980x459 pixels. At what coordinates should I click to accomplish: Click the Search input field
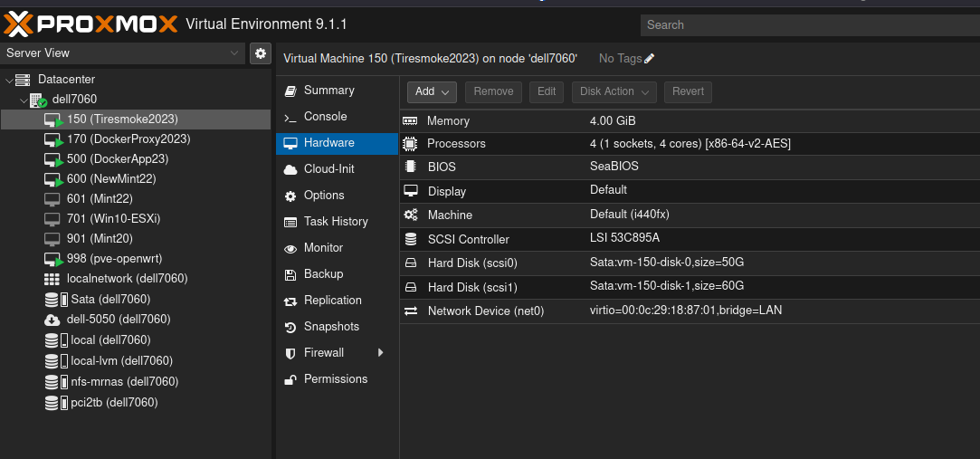[x=805, y=25]
